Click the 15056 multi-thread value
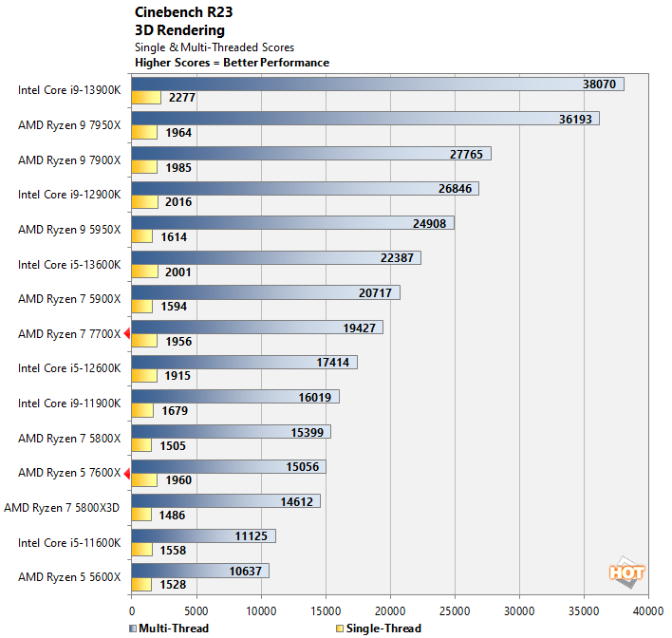Image resolution: width=672 pixels, height=638 pixels. point(303,467)
